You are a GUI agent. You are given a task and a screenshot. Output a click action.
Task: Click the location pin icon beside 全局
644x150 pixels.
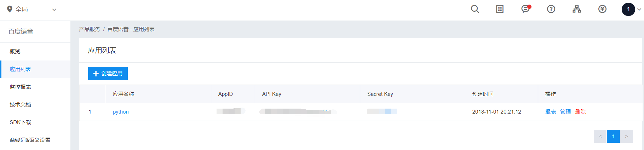(10, 9)
